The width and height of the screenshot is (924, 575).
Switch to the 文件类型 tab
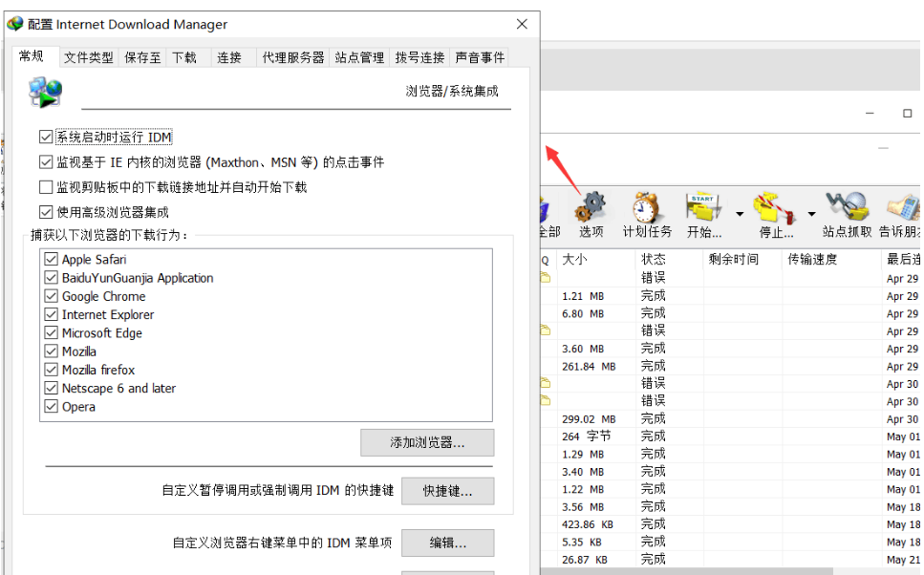(89, 57)
